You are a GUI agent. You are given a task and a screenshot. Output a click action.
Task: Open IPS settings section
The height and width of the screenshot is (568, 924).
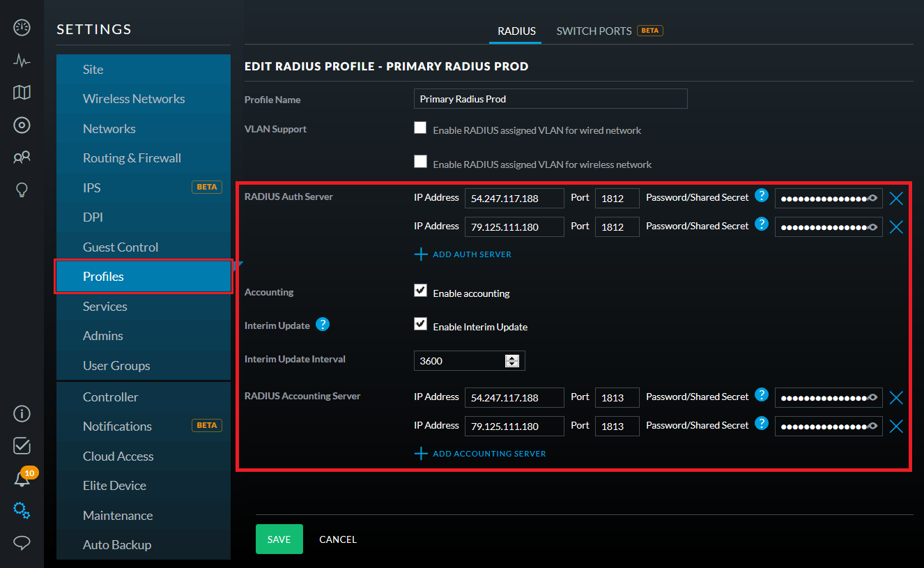144,187
